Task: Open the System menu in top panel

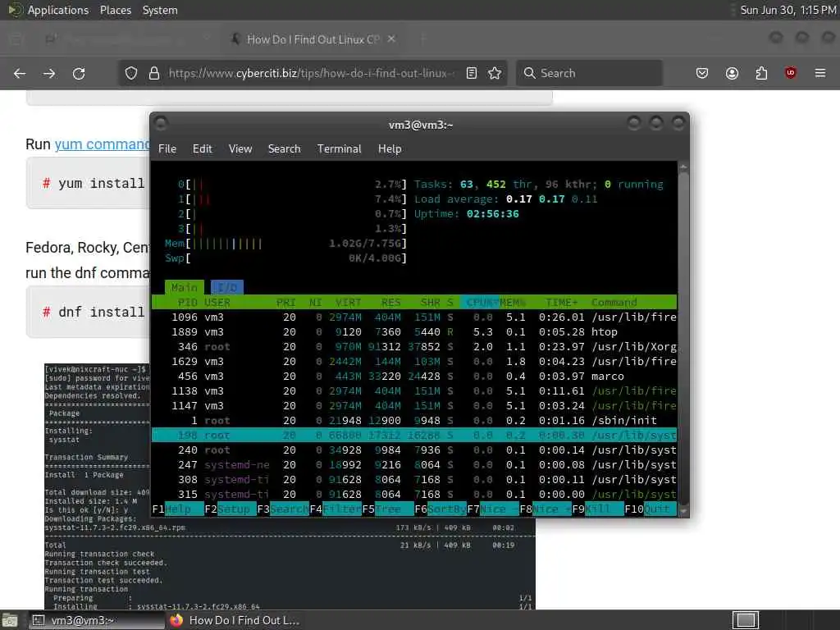Action: coord(160,10)
